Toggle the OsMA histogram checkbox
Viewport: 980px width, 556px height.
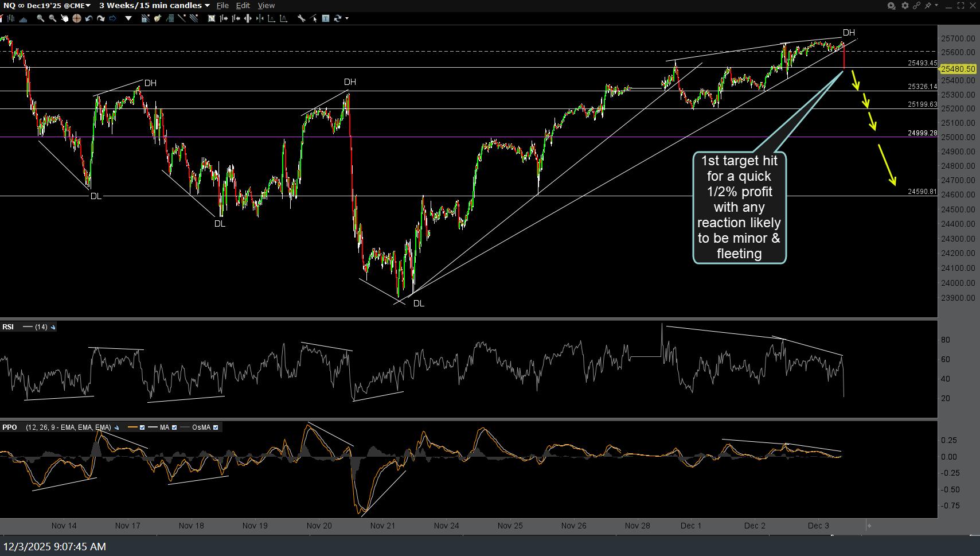tap(216, 427)
